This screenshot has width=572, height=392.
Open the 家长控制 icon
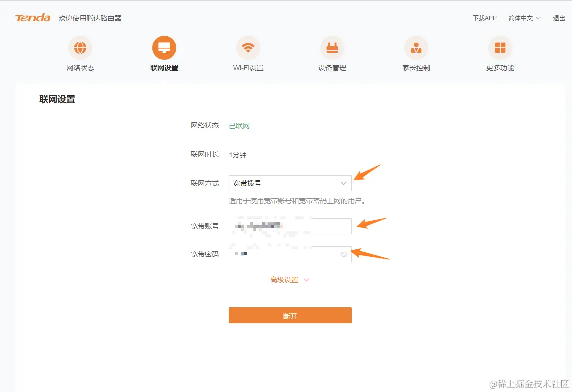(416, 48)
